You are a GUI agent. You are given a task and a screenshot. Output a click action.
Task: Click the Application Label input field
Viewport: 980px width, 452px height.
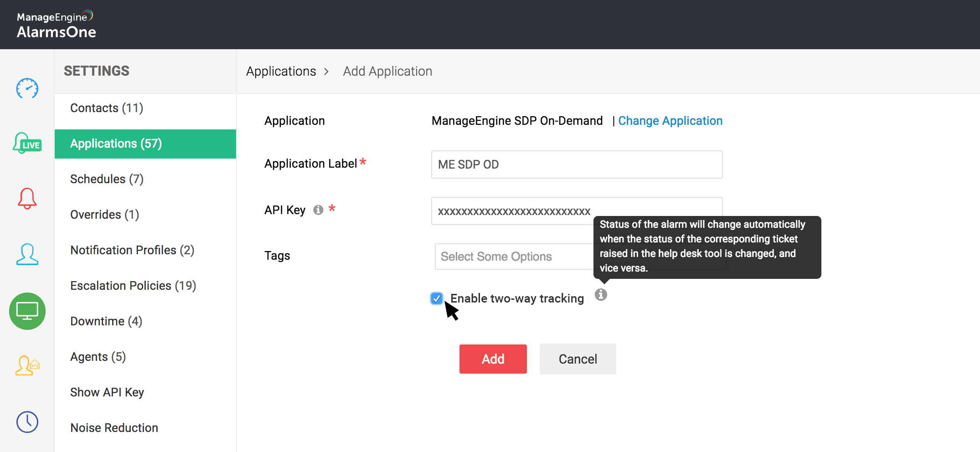577,164
